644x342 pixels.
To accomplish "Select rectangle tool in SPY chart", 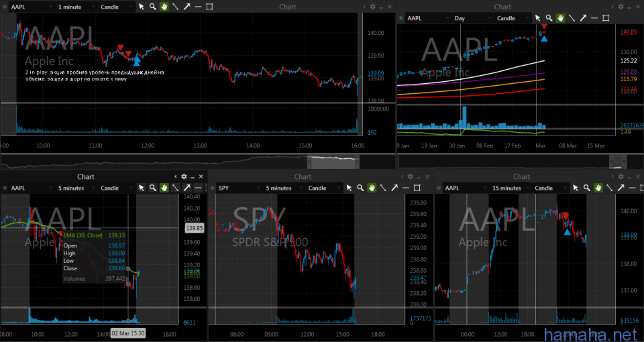I will click(x=417, y=188).
